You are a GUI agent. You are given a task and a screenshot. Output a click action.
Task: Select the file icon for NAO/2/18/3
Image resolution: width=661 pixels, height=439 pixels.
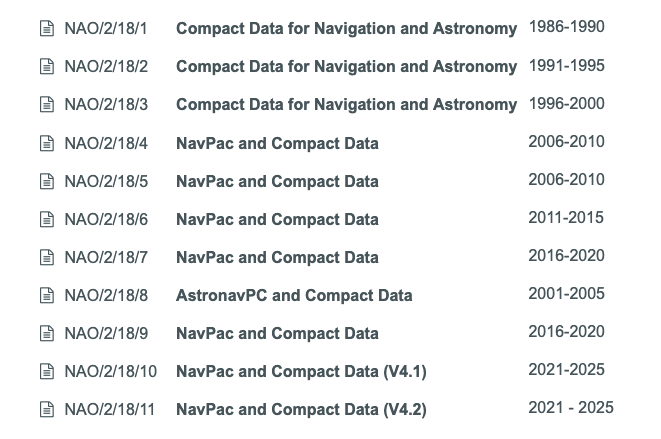[x=45, y=105]
